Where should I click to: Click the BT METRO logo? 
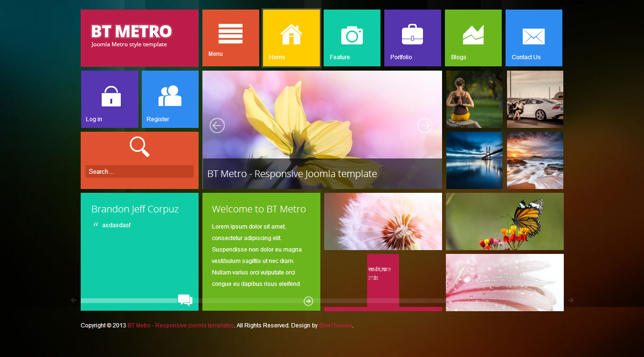point(131,31)
